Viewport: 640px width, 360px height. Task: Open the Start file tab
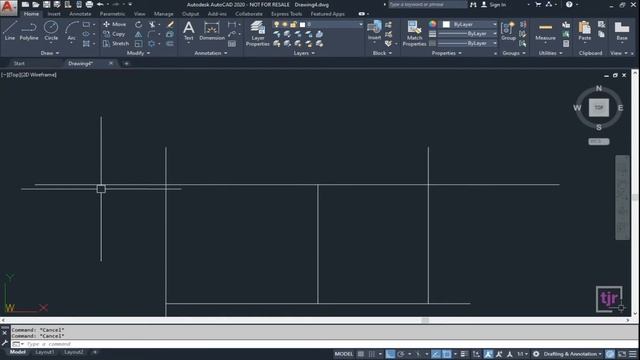[19, 64]
